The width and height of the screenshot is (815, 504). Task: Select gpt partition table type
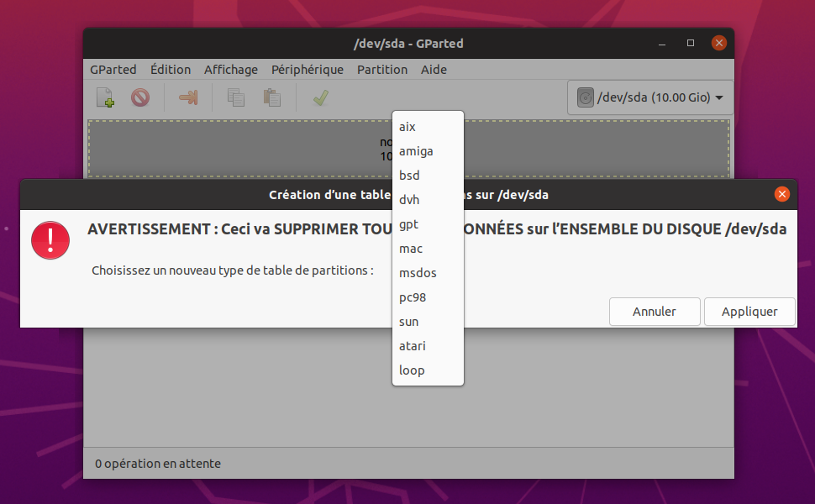[x=428, y=224]
